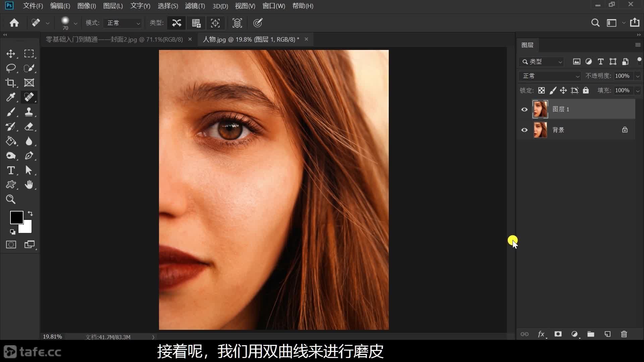The height and width of the screenshot is (362, 644).
Task: Select the Quick Selection tool
Action: coord(29,68)
